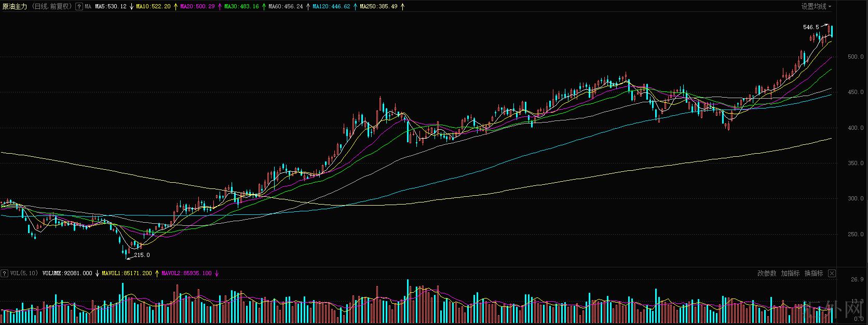Click the yellow MA10 up arrow icon
The height and width of the screenshot is (325, 868).
(175, 7)
